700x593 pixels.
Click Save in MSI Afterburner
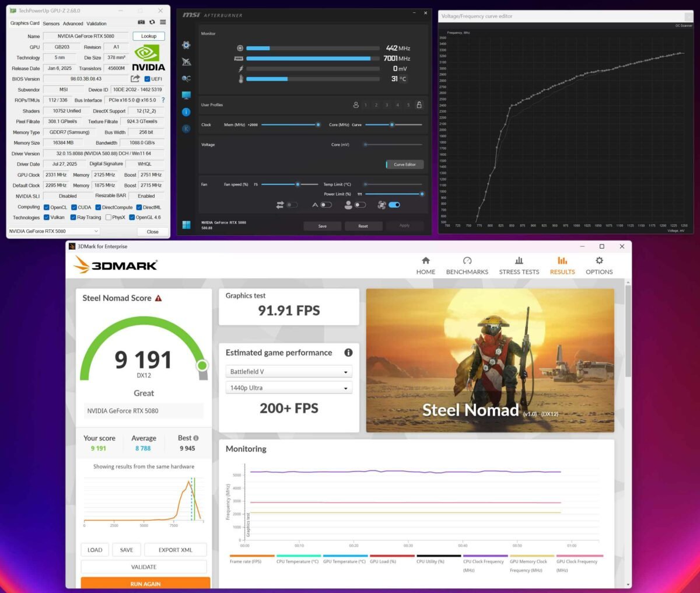tap(322, 226)
